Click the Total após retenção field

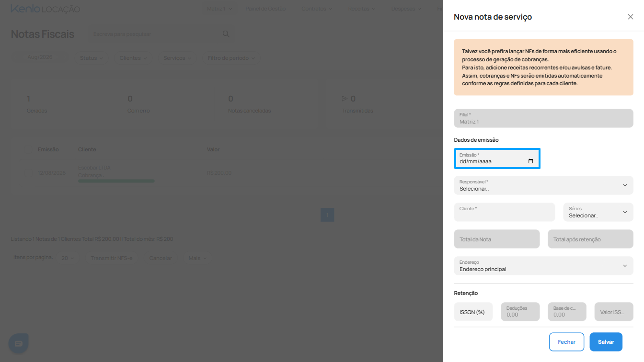(x=590, y=239)
